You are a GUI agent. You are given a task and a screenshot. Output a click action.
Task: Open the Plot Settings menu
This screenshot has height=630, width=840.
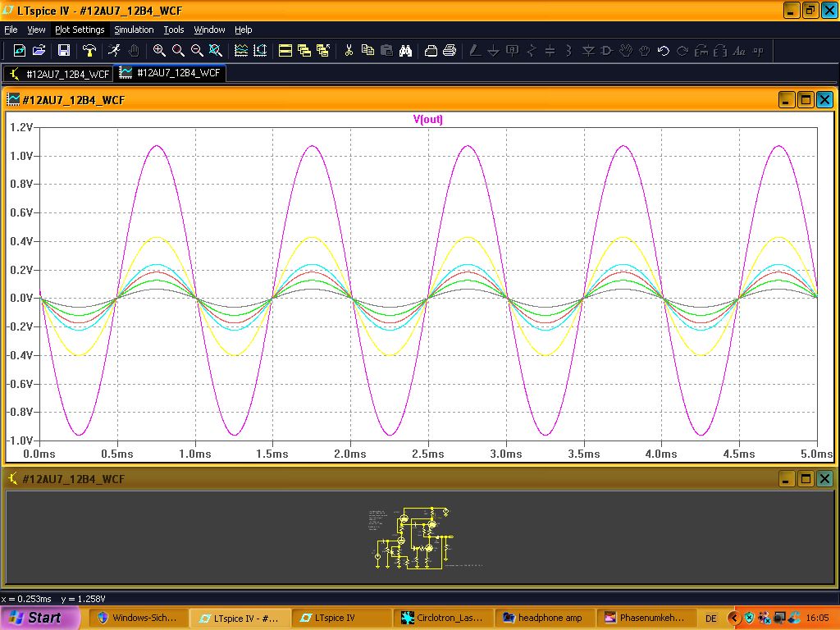click(x=80, y=30)
